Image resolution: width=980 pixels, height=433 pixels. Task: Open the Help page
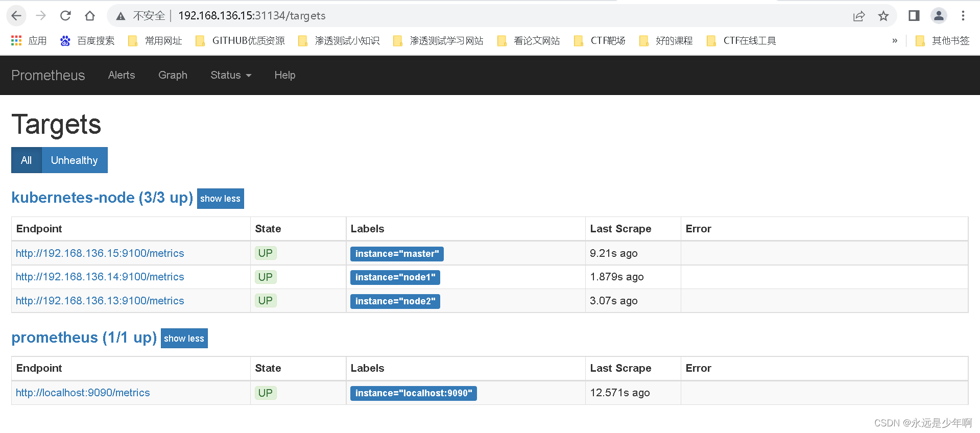coord(285,75)
